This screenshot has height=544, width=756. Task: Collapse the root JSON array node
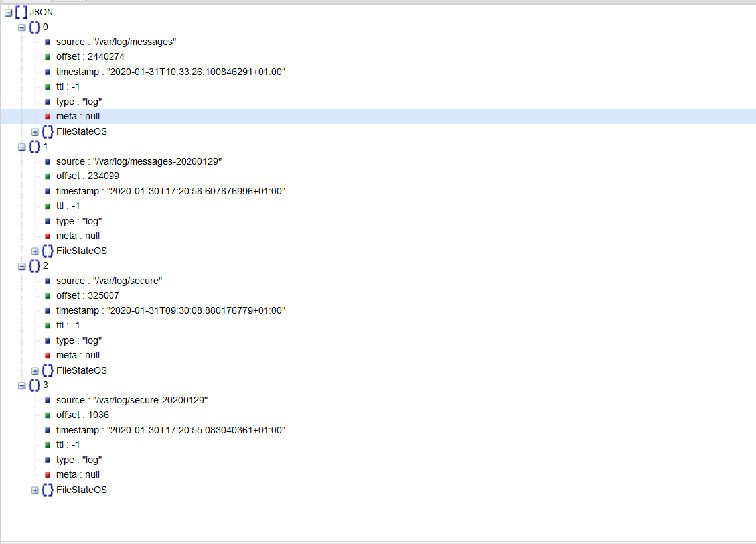click(x=8, y=12)
